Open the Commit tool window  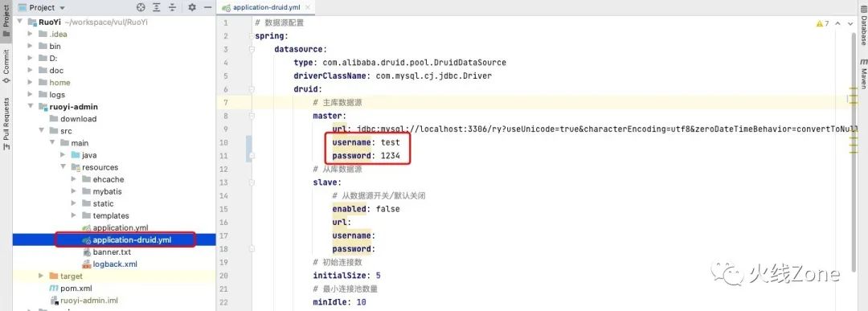point(6,67)
